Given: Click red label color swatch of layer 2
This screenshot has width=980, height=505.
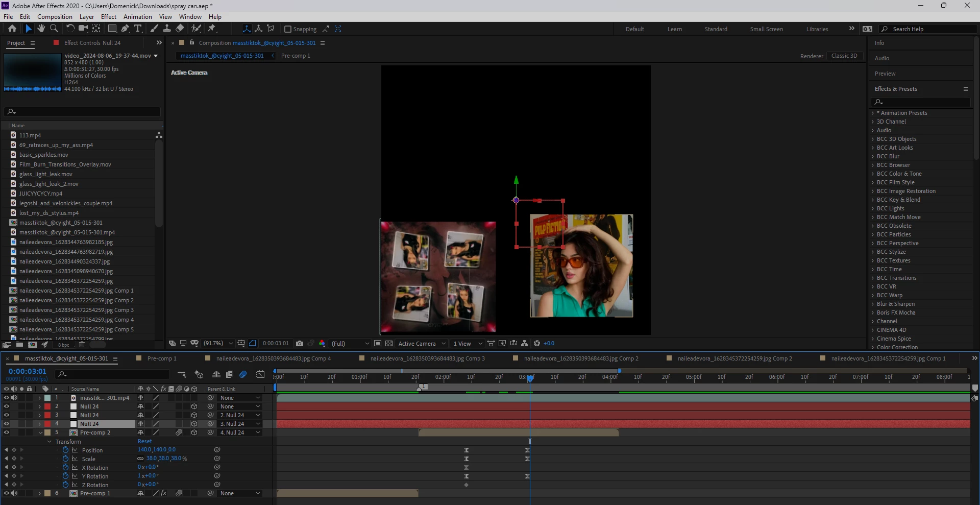Looking at the screenshot, I should coord(47,407).
